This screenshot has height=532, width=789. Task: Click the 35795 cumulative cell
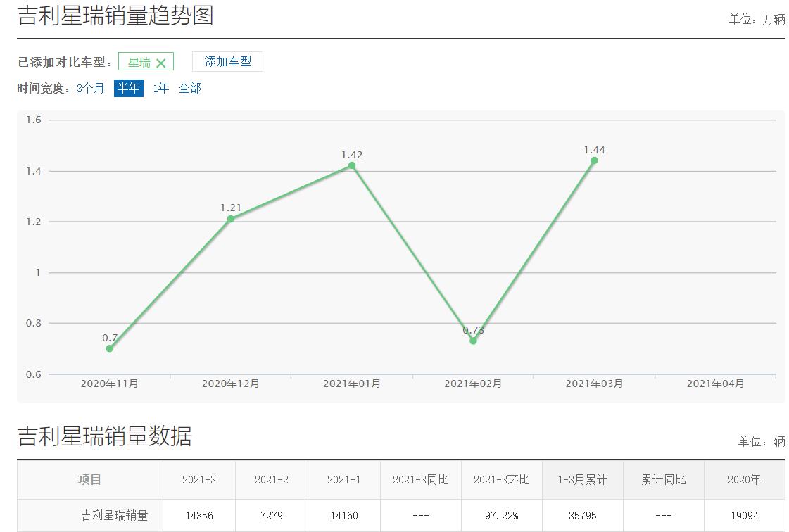coord(583,516)
